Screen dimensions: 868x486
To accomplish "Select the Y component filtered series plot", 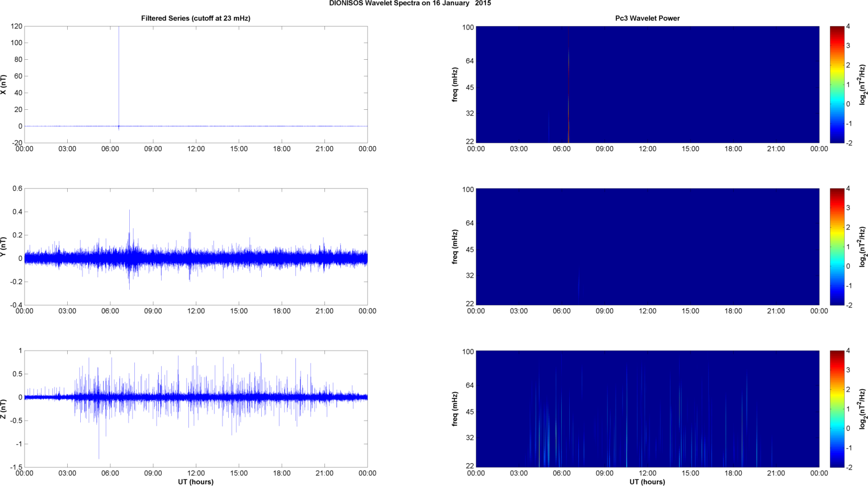I will coord(196,246).
